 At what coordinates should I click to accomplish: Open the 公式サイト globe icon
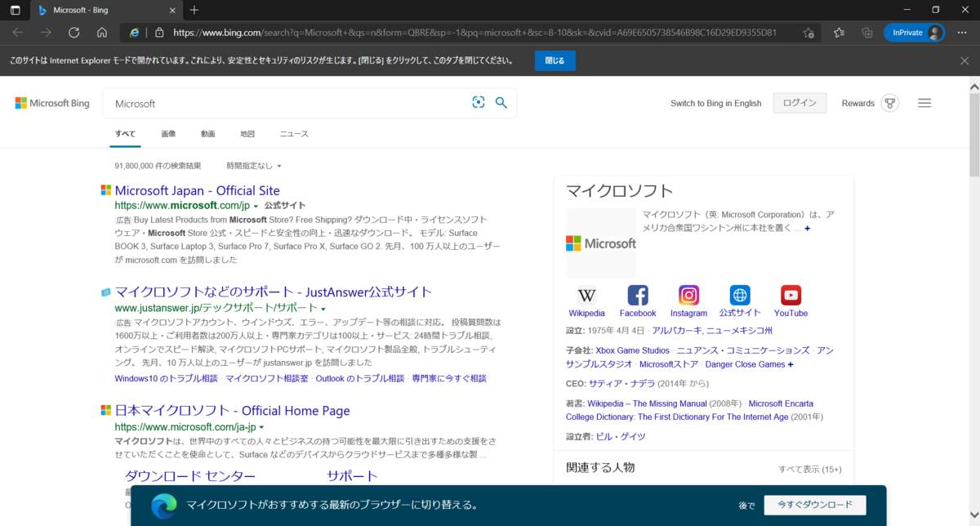(x=740, y=296)
